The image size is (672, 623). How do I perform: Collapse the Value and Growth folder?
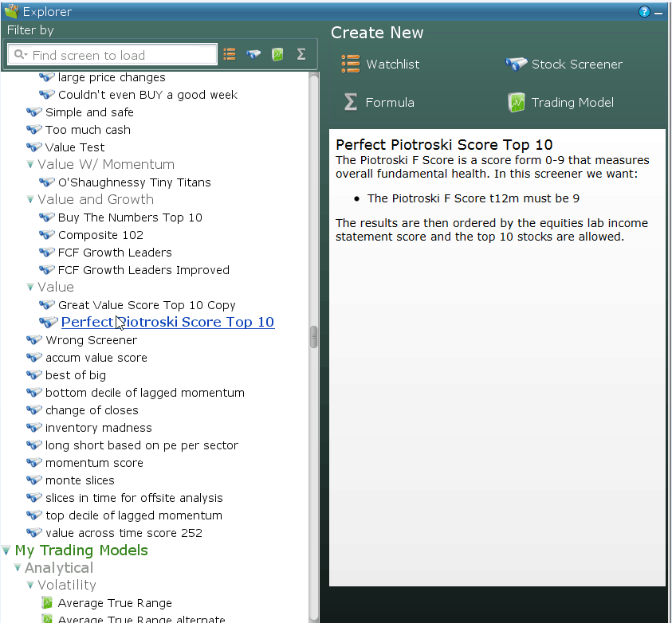coord(30,200)
